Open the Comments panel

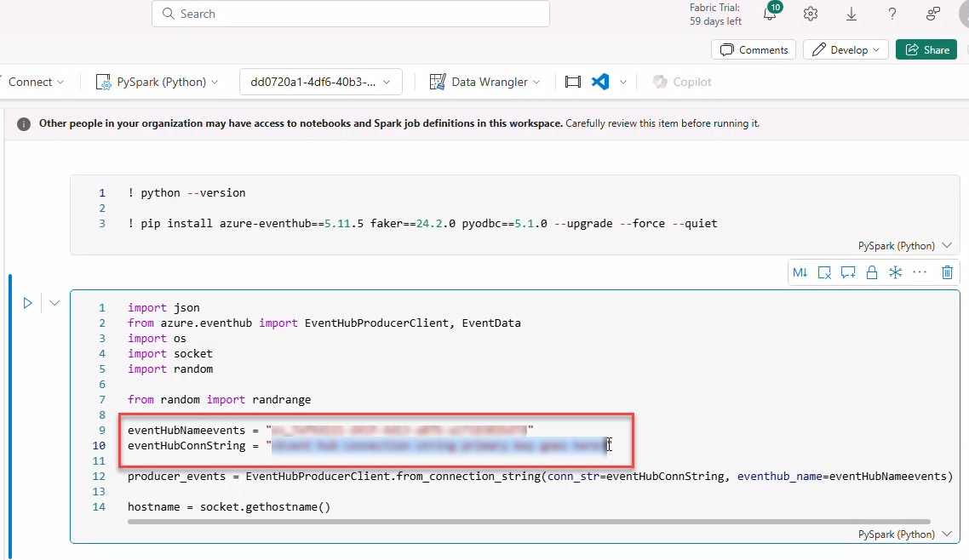(754, 49)
